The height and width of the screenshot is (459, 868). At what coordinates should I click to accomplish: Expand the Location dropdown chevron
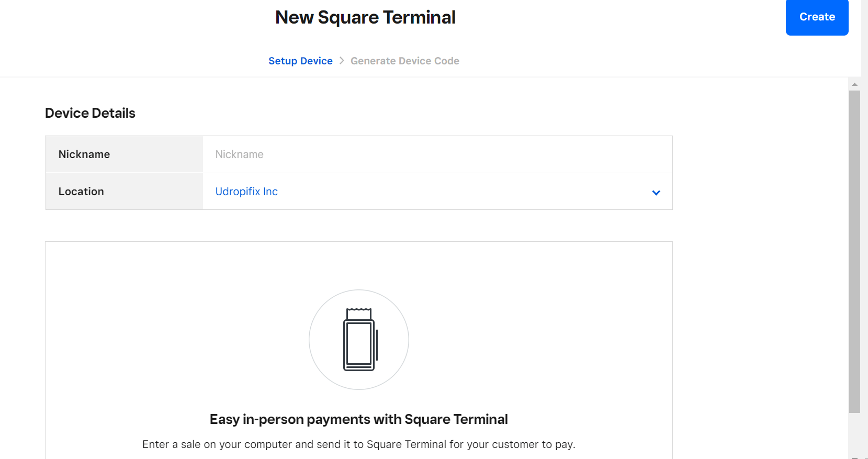coord(656,193)
